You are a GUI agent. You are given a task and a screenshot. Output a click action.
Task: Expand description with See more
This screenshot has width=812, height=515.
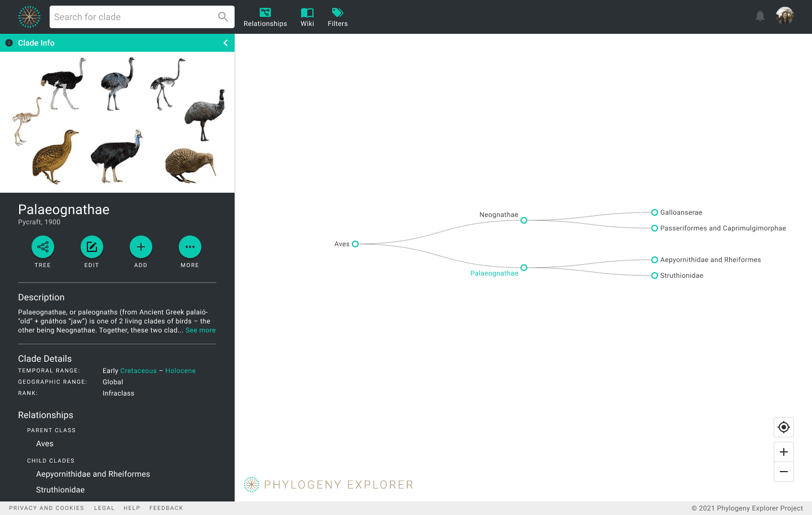pos(201,330)
